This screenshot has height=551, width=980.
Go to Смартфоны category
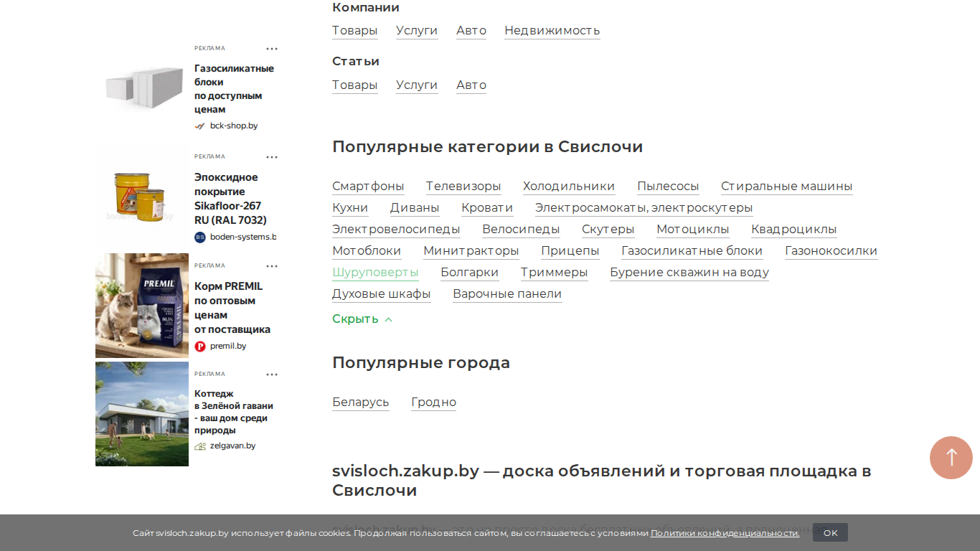coord(368,187)
